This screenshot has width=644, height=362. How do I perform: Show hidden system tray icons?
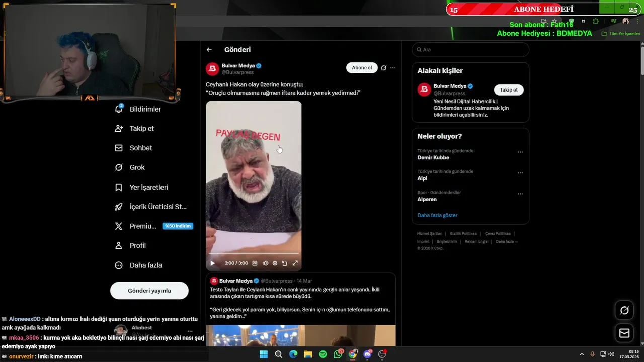pyautogui.click(x=582, y=354)
